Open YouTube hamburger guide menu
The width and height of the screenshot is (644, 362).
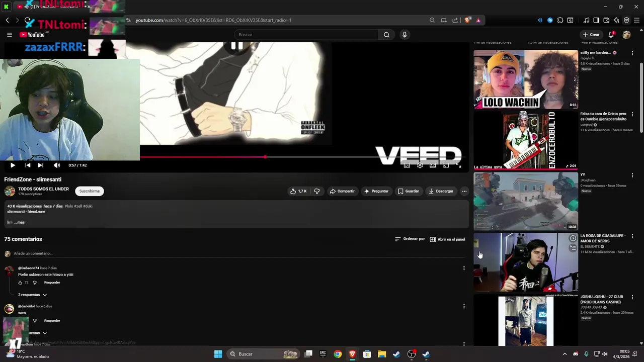pos(9,35)
